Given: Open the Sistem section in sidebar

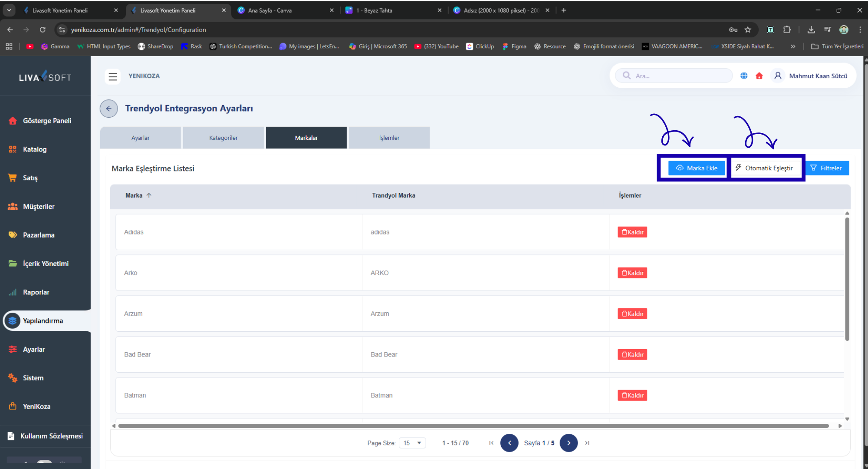Looking at the screenshot, I should coord(33,378).
